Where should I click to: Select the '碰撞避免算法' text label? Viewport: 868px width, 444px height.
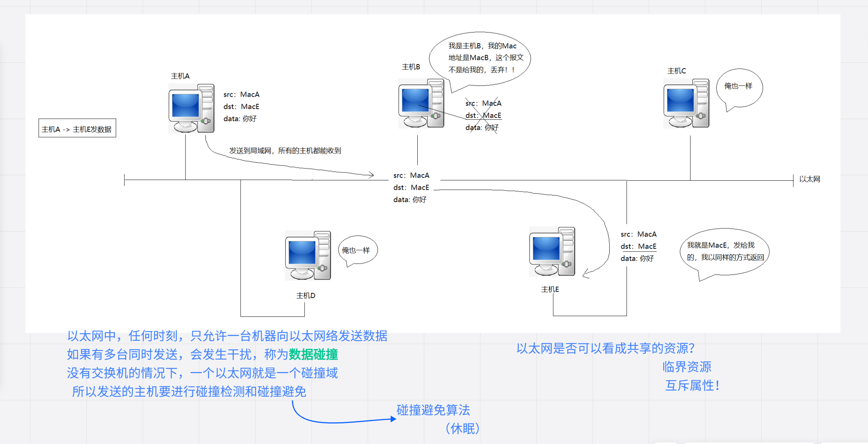coord(433,410)
